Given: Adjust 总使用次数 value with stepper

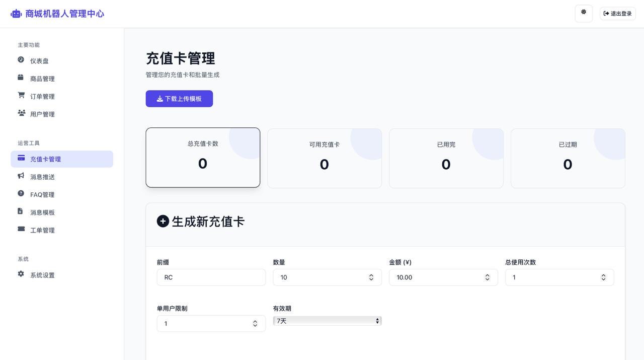Looking at the screenshot, I should coord(603,277).
